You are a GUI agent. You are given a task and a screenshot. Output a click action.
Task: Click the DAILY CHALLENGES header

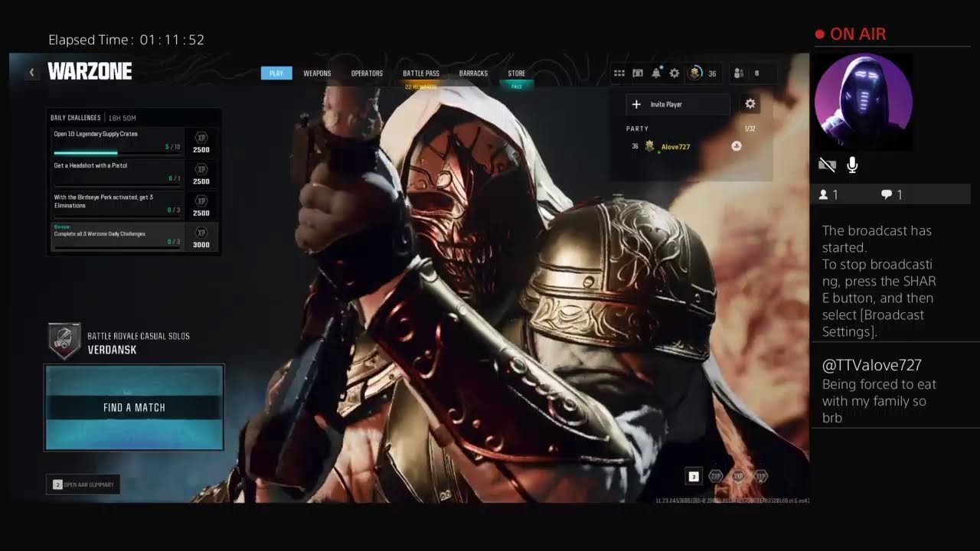pos(76,118)
